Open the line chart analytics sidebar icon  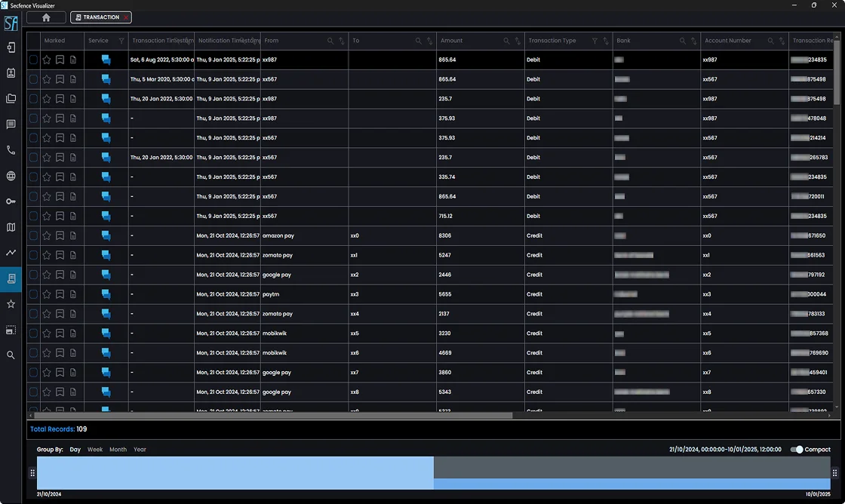[x=11, y=253]
